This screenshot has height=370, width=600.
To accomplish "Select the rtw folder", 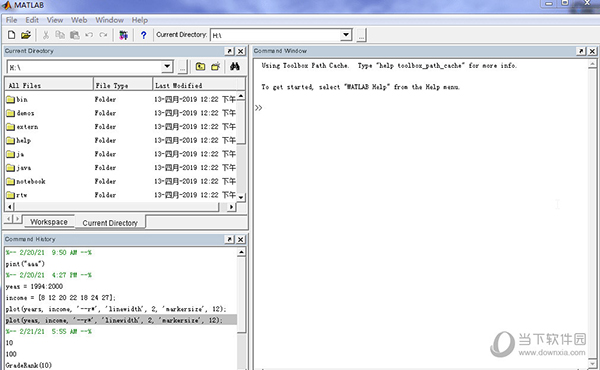I will point(17,195).
